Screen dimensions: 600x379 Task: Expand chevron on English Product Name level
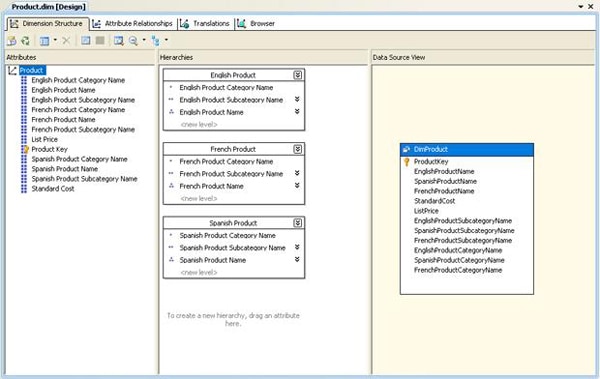click(297, 112)
